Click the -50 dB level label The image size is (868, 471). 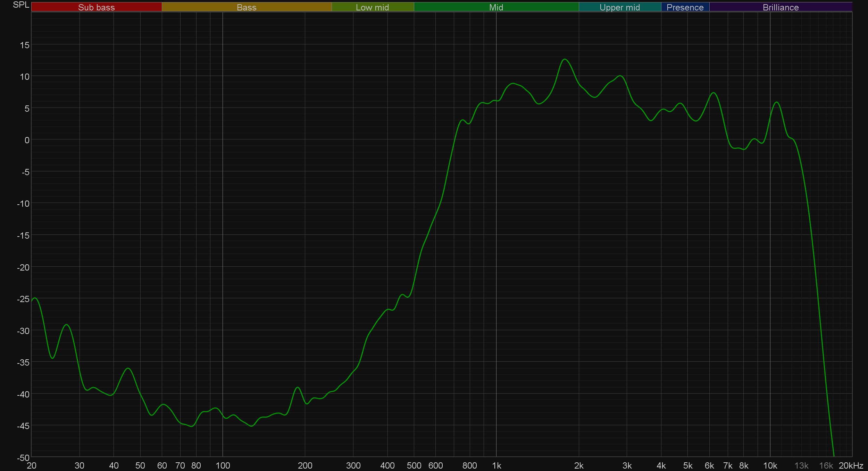click(23, 458)
